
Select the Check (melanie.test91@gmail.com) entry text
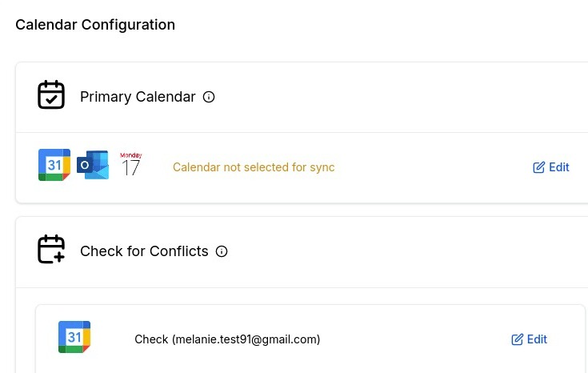click(227, 339)
